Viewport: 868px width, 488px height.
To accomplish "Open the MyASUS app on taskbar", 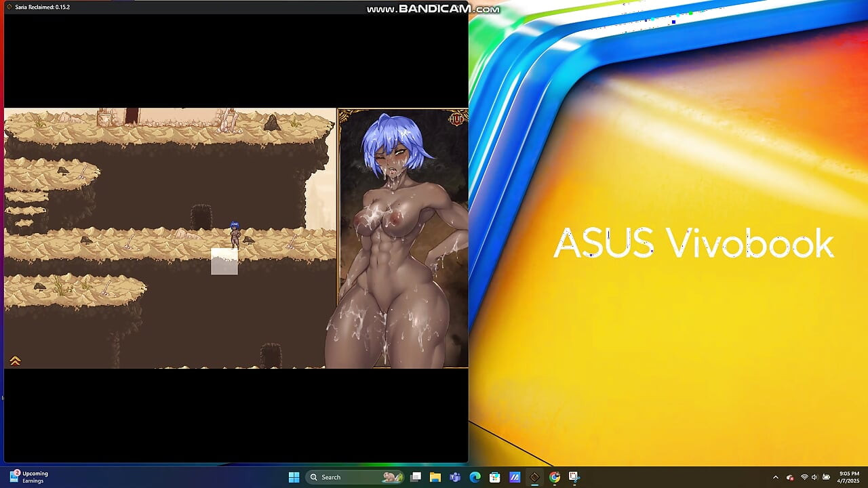I will pyautogui.click(x=515, y=477).
